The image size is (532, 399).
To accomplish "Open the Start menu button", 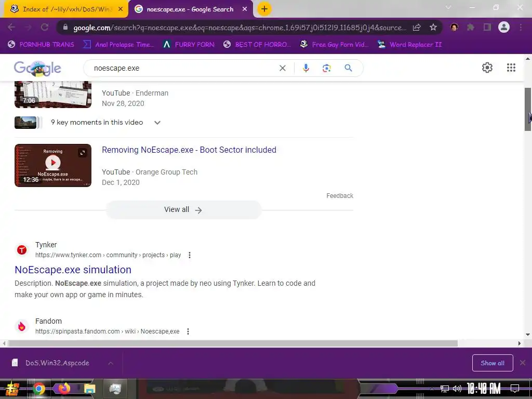I will pos(12,389).
